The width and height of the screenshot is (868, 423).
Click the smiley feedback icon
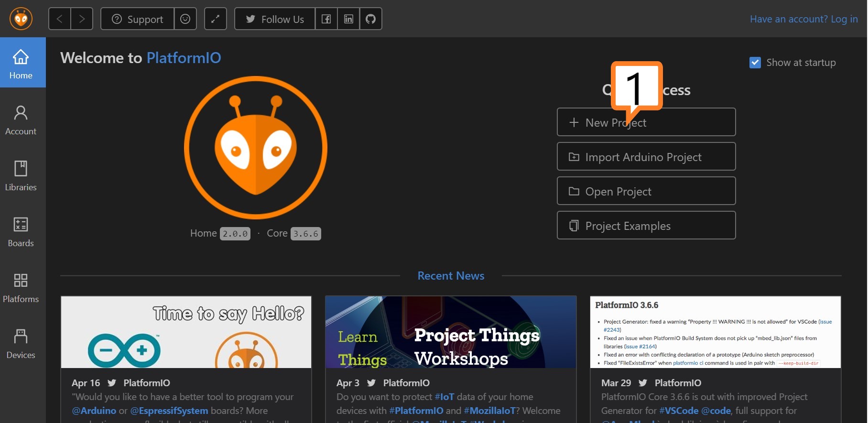pos(185,19)
